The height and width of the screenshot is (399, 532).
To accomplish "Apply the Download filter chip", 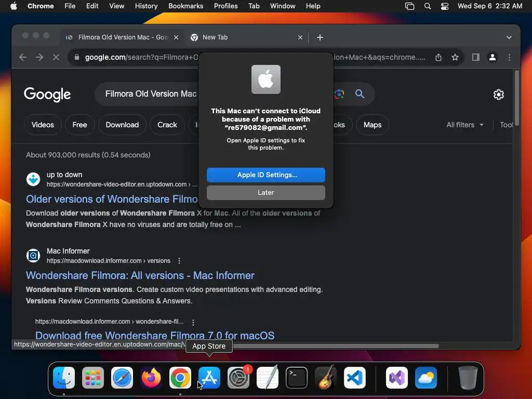I will (x=122, y=125).
